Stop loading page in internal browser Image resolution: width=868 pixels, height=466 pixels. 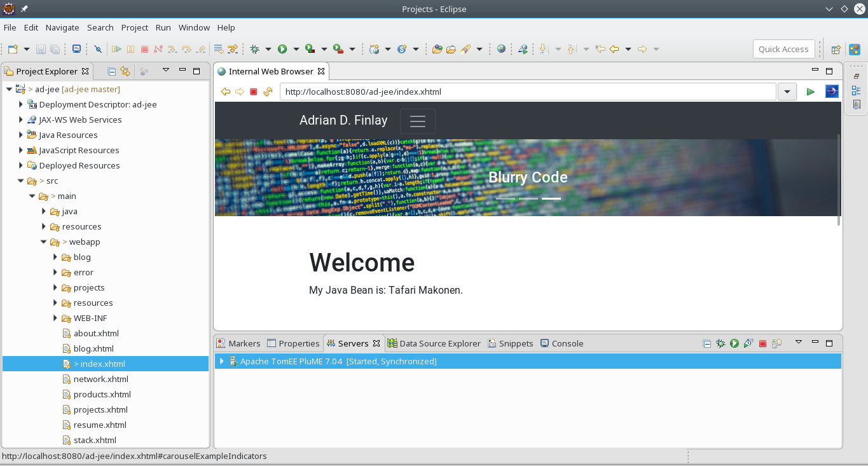[253, 92]
